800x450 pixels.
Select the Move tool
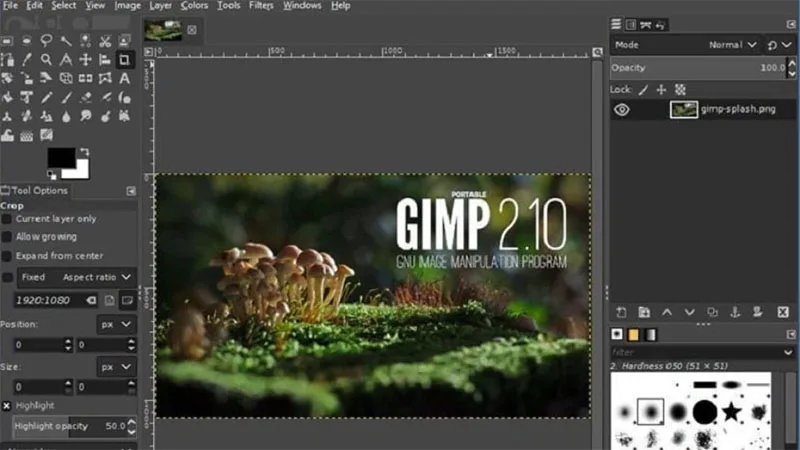coord(85,59)
